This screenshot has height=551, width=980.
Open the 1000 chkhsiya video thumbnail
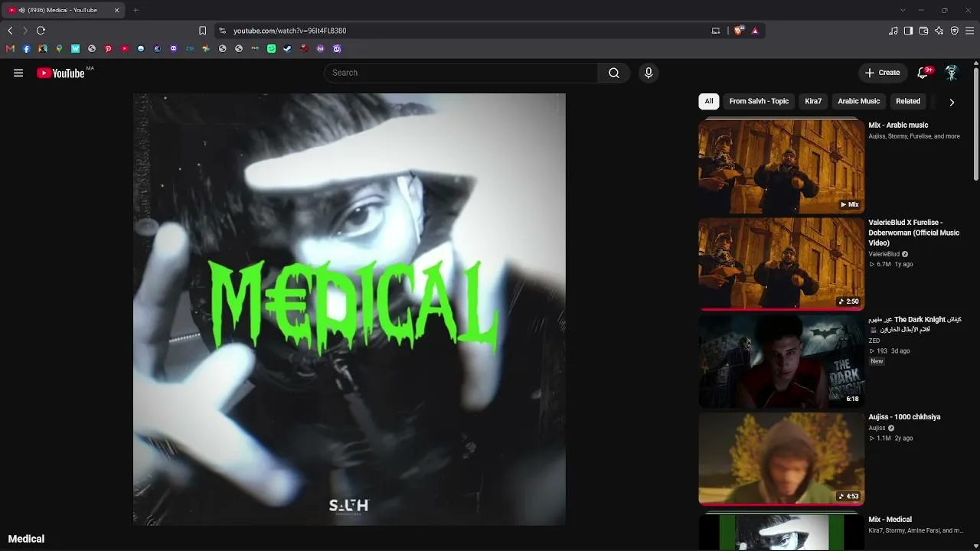pyautogui.click(x=781, y=459)
